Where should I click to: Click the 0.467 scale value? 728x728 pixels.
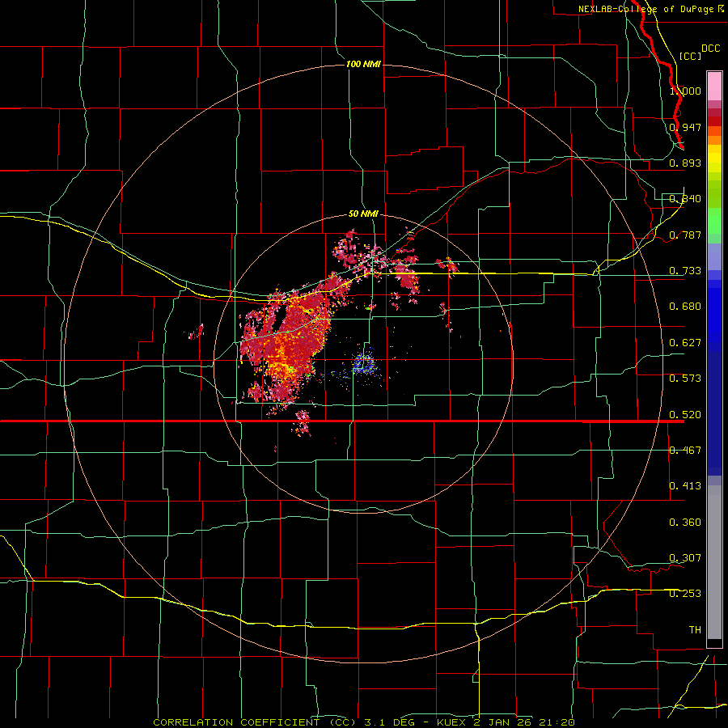685,451
